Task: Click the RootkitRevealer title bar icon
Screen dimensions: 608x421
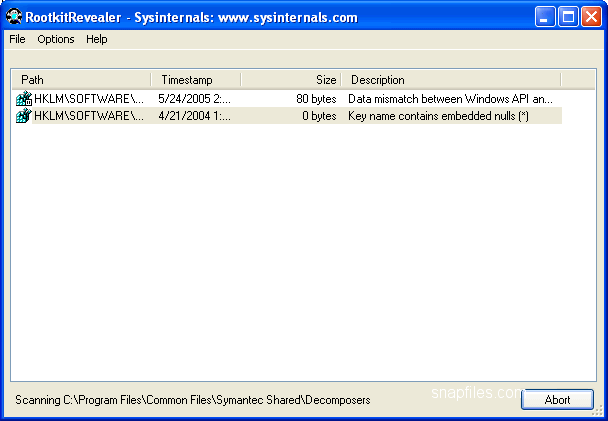Action: [x=14, y=16]
